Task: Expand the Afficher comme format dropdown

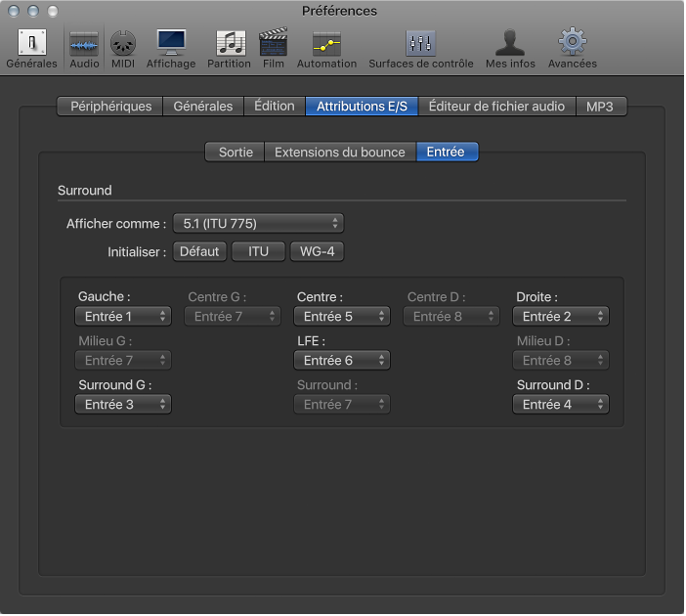Action: [x=258, y=223]
